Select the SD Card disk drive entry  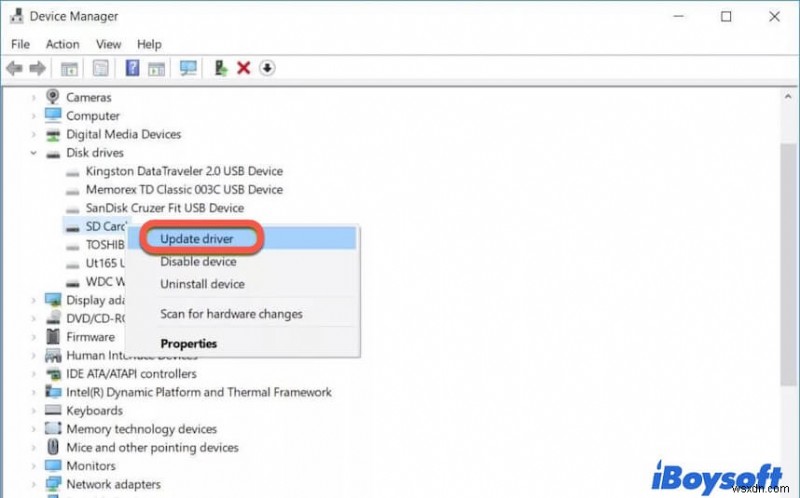(x=106, y=226)
